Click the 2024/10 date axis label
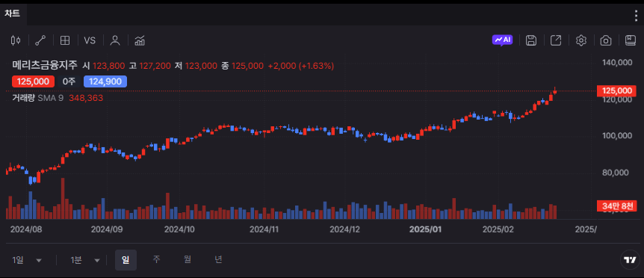Viewport: 644px width, 278px height. [x=179, y=229]
